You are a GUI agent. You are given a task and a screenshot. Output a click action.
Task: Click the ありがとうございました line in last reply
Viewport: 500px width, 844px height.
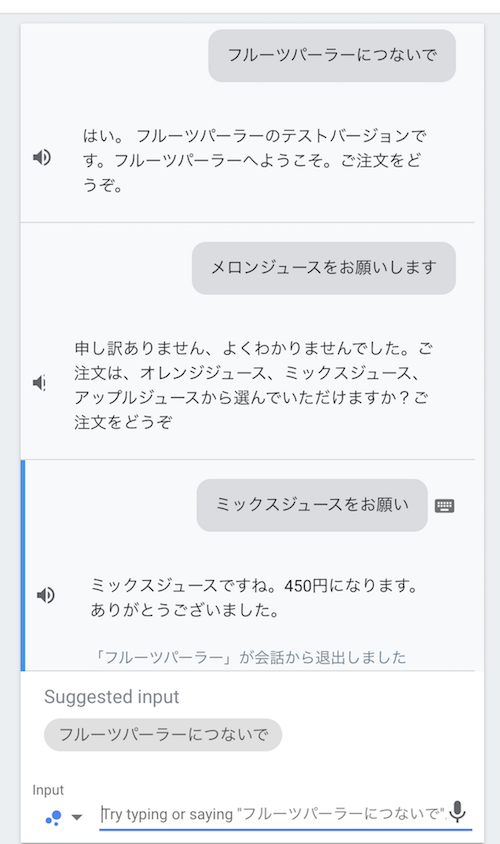pos(185,610)
